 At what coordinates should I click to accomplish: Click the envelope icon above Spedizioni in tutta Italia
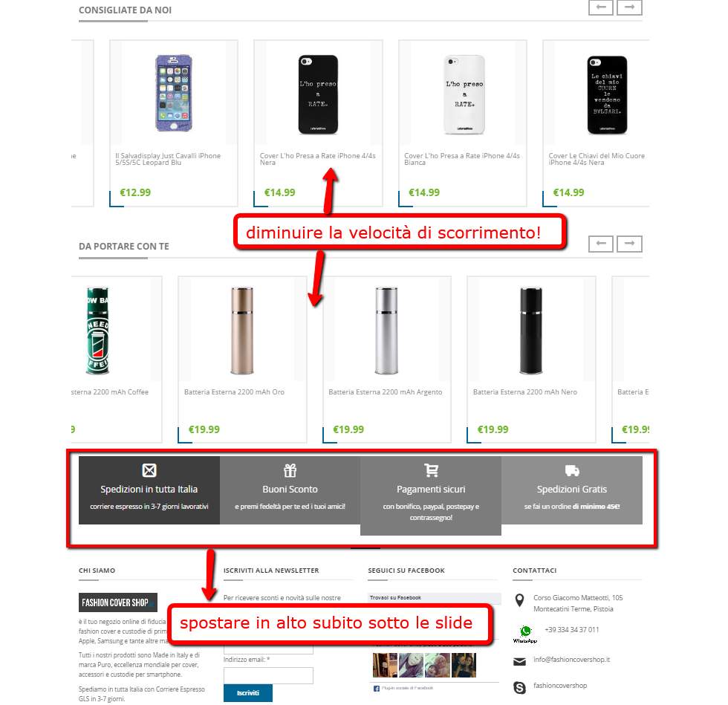pyautogui.click(x=149, y=470)
